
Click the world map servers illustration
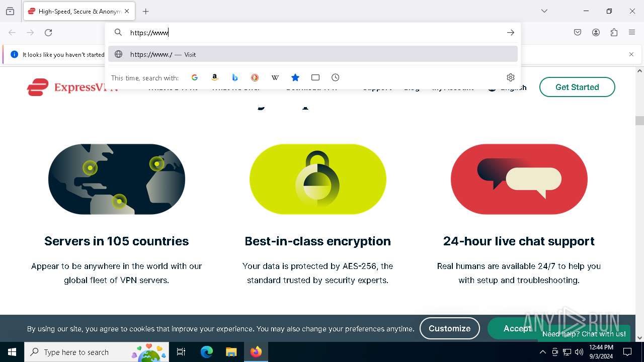click(x=117, y=179)
